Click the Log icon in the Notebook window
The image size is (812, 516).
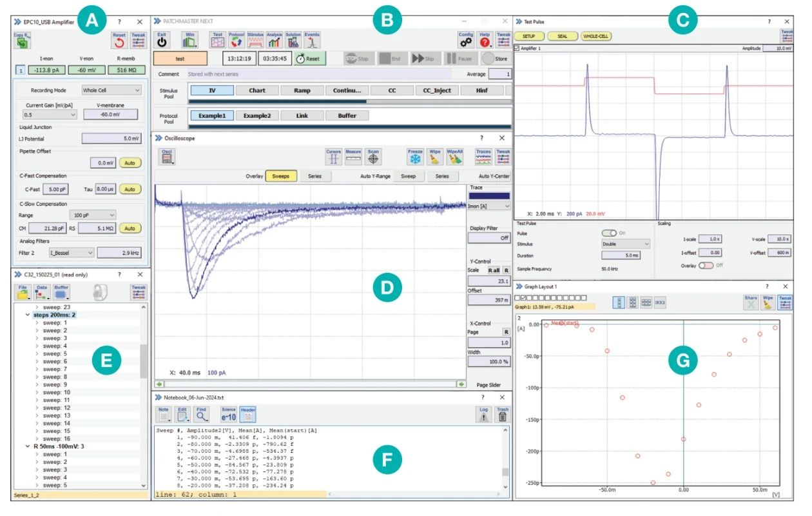point(483,415)
